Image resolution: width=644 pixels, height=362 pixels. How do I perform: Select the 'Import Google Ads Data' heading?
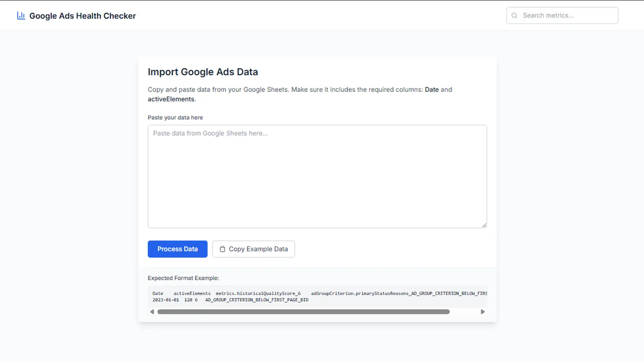pyautogui.click(x=203, y=72)
